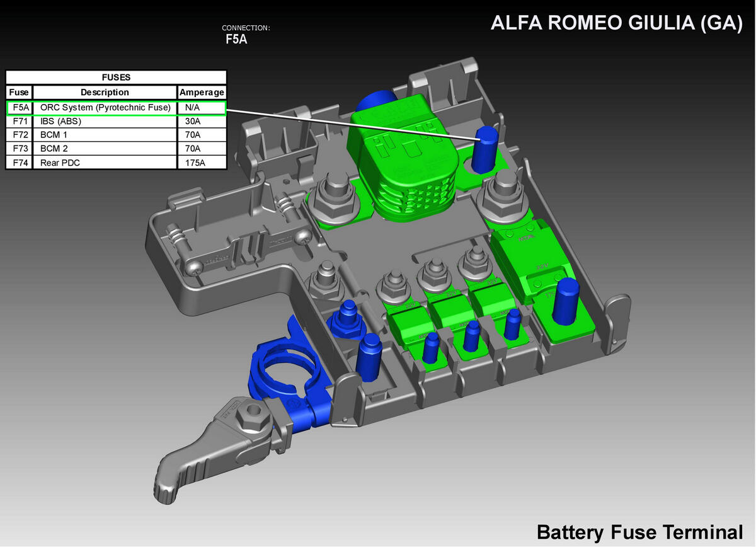Viewport: 756px width, 547px height.
Task: Click the ALFA ROMEO GIULIA (GA) title
Action: [616, 23]
